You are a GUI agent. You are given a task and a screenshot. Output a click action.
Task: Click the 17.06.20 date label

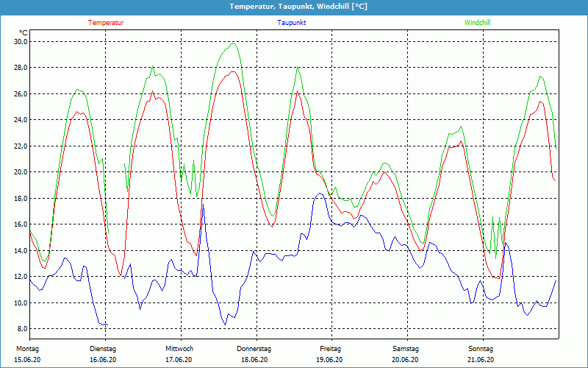tap(179, 360)
